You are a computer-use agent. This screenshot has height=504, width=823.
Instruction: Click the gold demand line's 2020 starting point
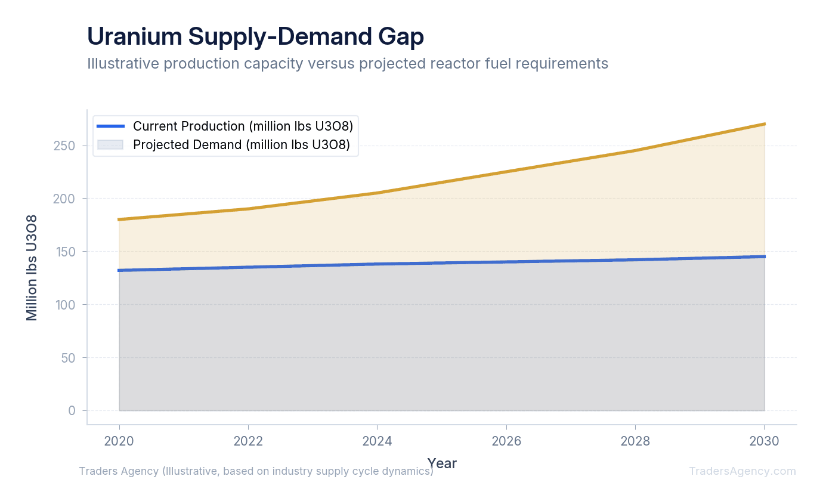click(x=119, y=219)
